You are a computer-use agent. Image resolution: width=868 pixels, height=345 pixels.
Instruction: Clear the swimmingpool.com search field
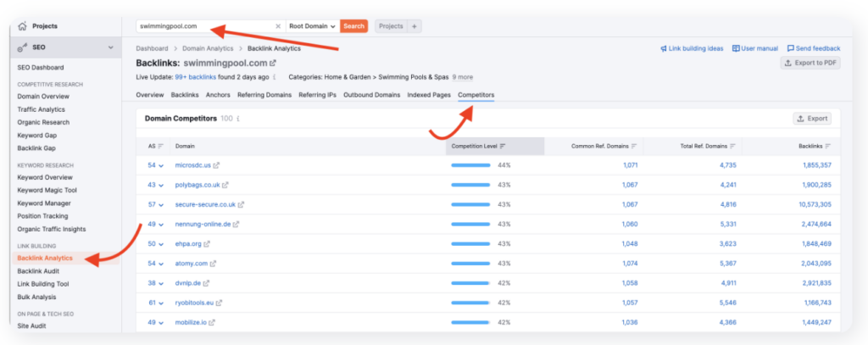278,26
